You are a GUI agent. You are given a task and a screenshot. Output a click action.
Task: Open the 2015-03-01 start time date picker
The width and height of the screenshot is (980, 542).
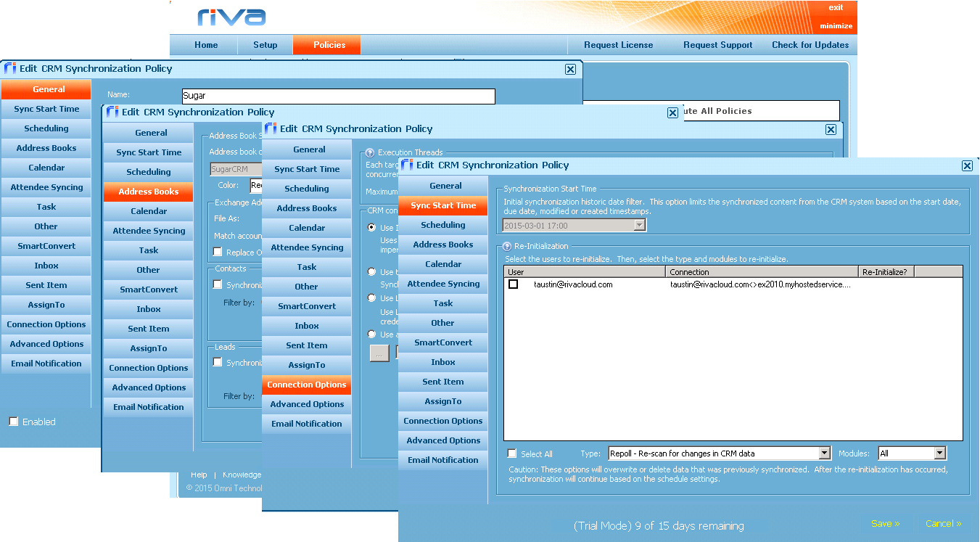(x=639, y=225)
